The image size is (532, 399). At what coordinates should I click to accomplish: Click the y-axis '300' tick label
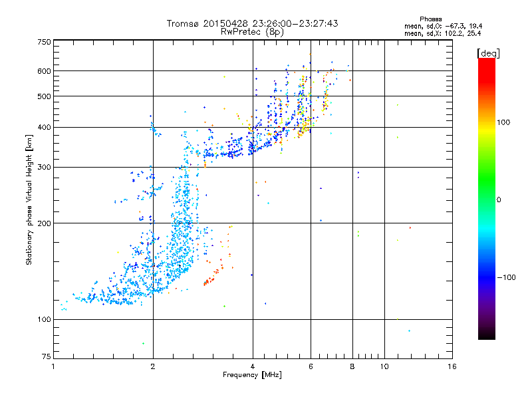45,167
